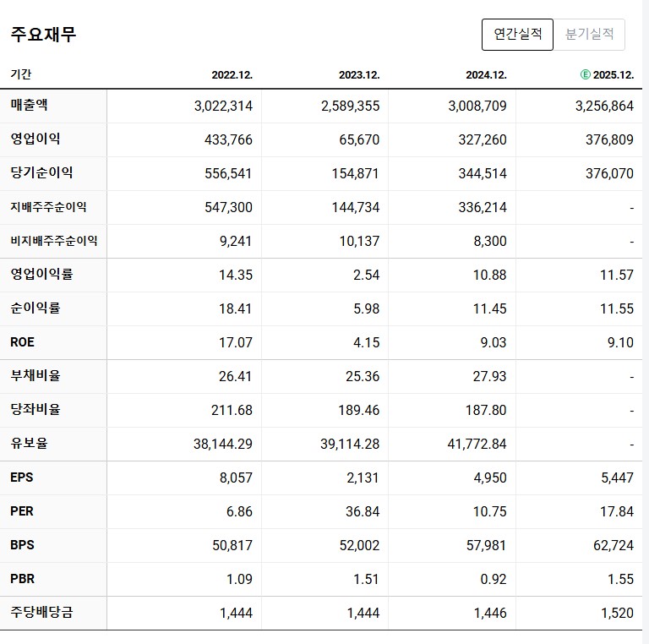Click the value 144,734

(x=356, y=207)
